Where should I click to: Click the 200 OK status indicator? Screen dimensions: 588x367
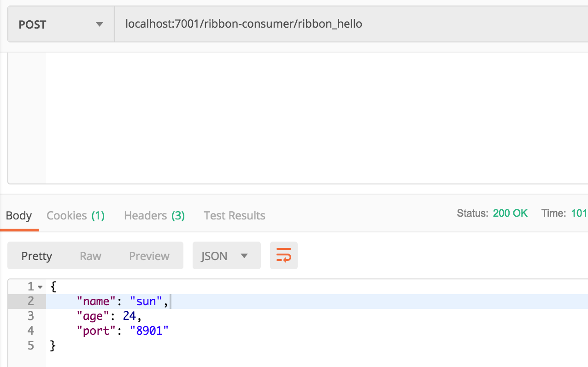(x=510, y=213)
